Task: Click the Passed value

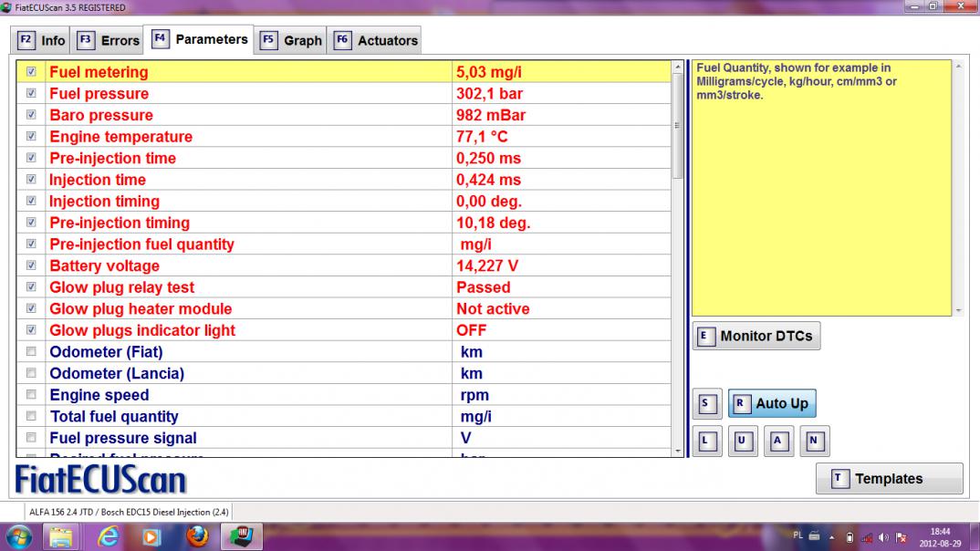Action: point(483,287)
